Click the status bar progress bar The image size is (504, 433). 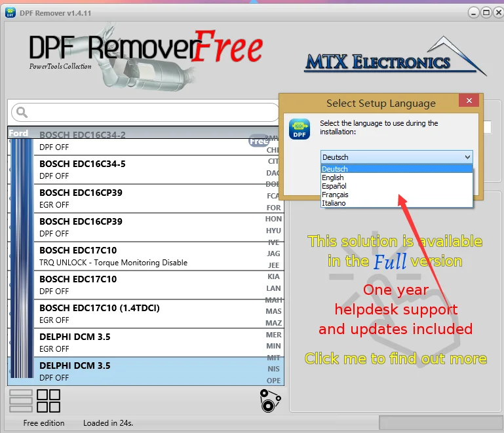pos(441,423)
